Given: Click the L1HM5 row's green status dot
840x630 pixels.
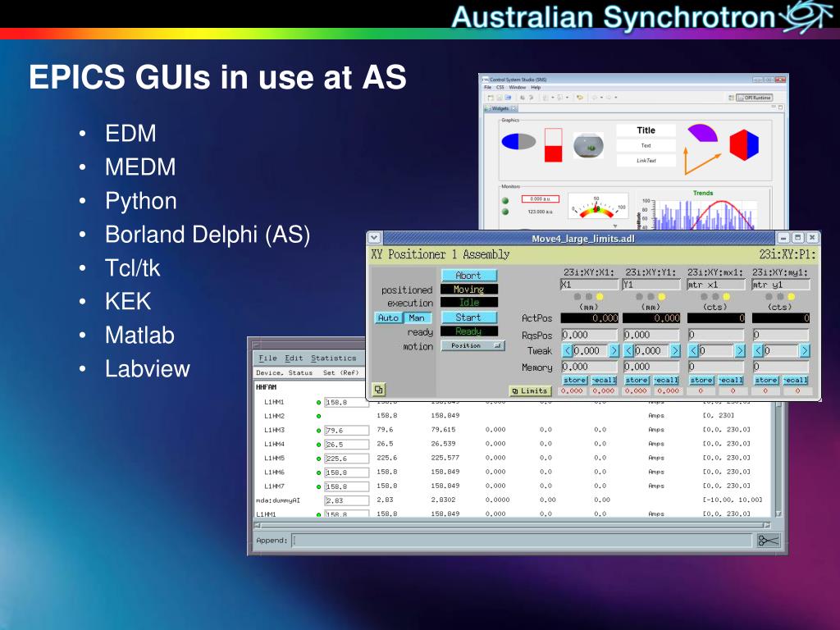Looking at the screenshot, I should coord(319,459).
